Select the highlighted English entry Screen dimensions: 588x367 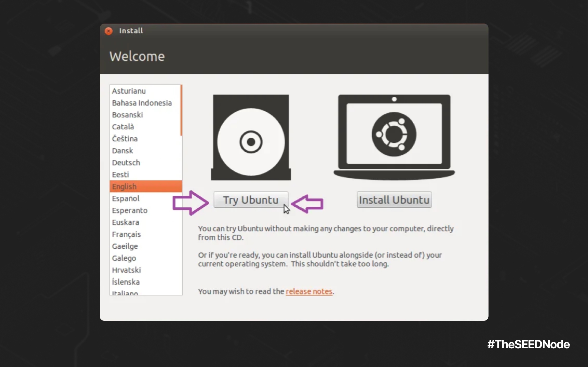pos(124,187)
